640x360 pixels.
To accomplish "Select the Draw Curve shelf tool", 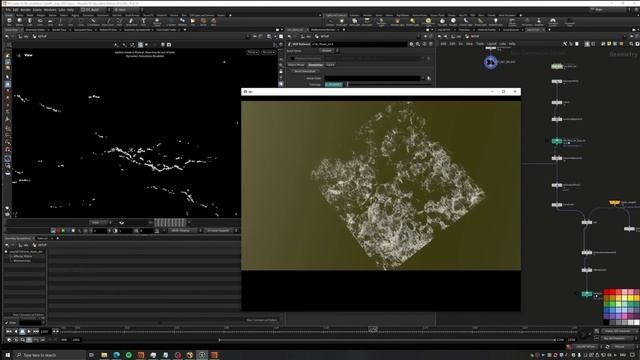I will [x=108, y=21].
